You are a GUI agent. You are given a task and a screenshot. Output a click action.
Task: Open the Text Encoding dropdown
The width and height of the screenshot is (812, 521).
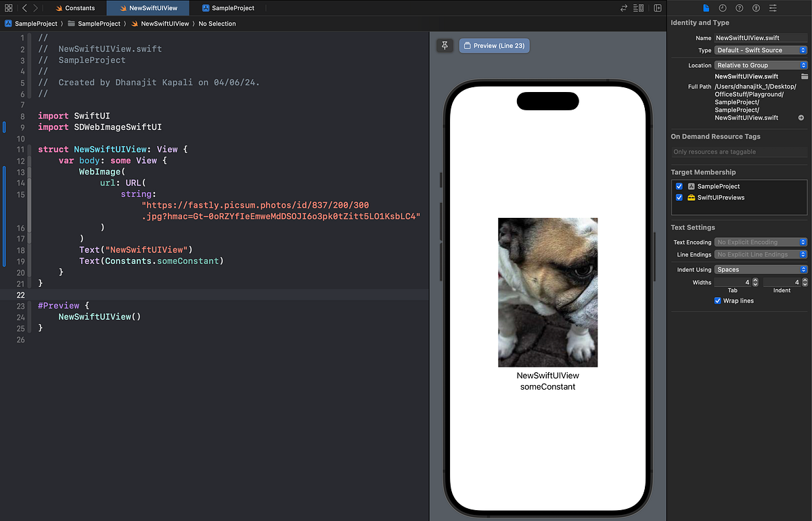tap(761, 242)
